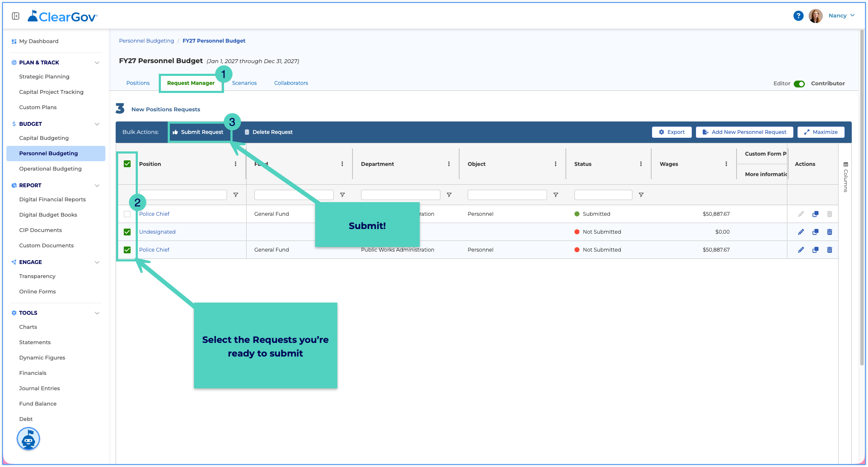Toggle the Editor/Contributor switch
The width and height of the screenshot is (868, 467).
[x=799, y=84]
